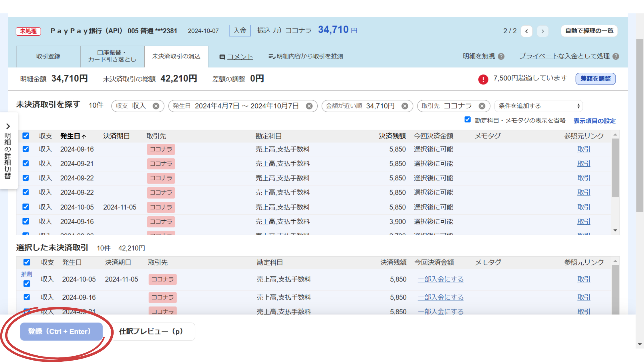644x362 pixels.
Task: Toggle select-all checkbox in 未決済取引を探す header
Action: point(26,136)
